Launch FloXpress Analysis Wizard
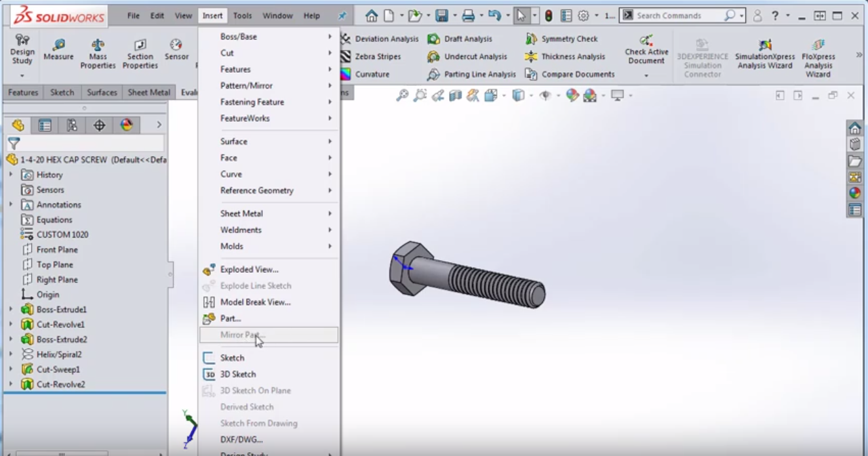 tap(818, 58)
